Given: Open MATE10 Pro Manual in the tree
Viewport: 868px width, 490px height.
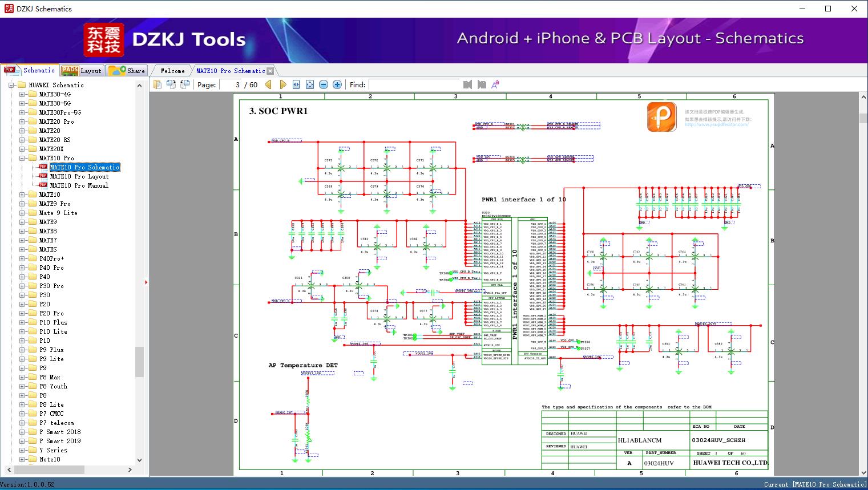Looking at the screenshot, I should click(79, 185).
